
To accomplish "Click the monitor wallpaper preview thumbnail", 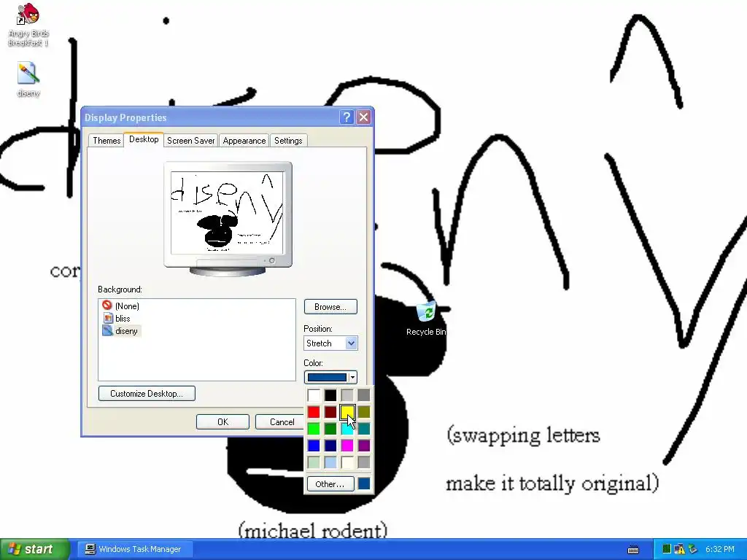I will point(228,213).
